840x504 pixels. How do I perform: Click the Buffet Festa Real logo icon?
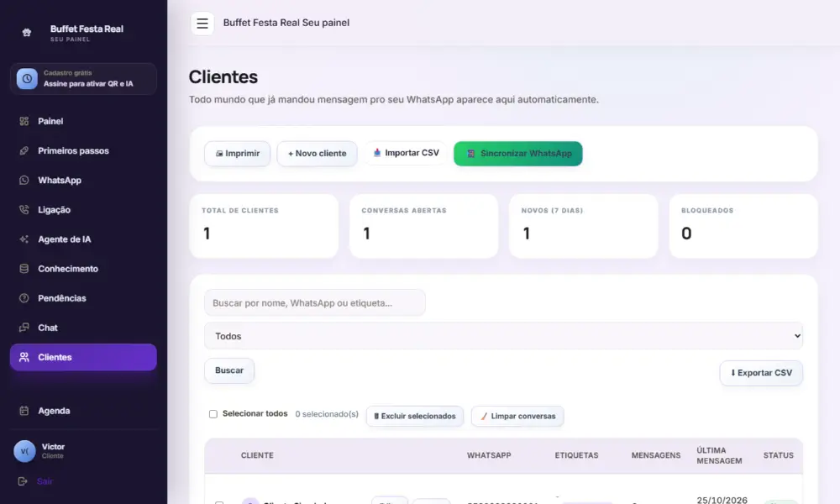coord(27,33)
